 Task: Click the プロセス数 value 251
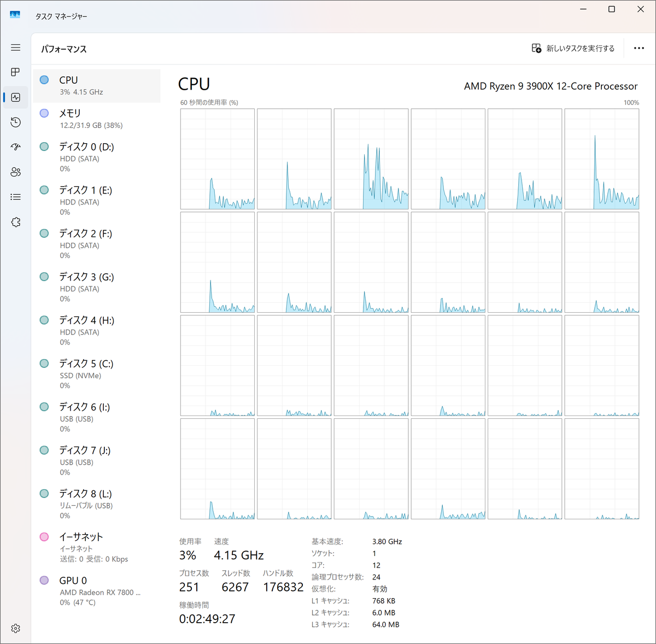pos(189,587)
